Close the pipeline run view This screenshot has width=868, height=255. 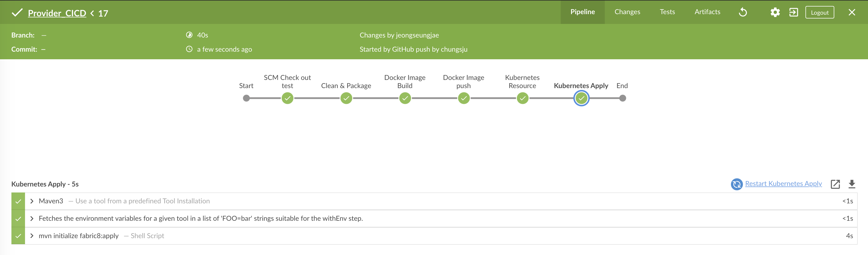coord(851,13)
